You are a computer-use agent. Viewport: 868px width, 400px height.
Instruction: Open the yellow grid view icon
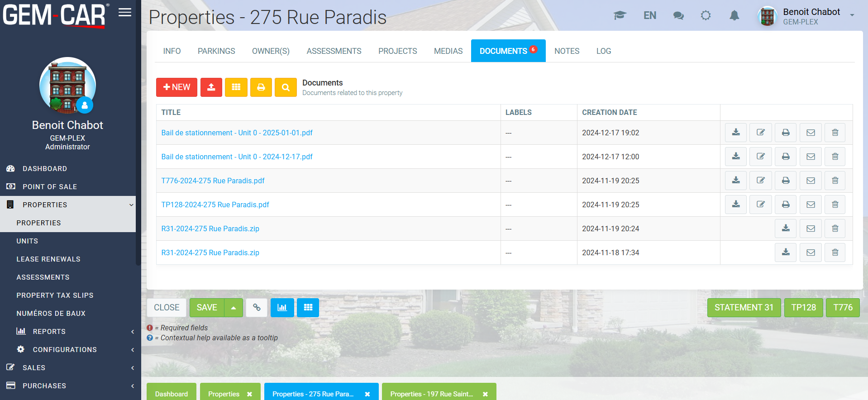(236, 87)
